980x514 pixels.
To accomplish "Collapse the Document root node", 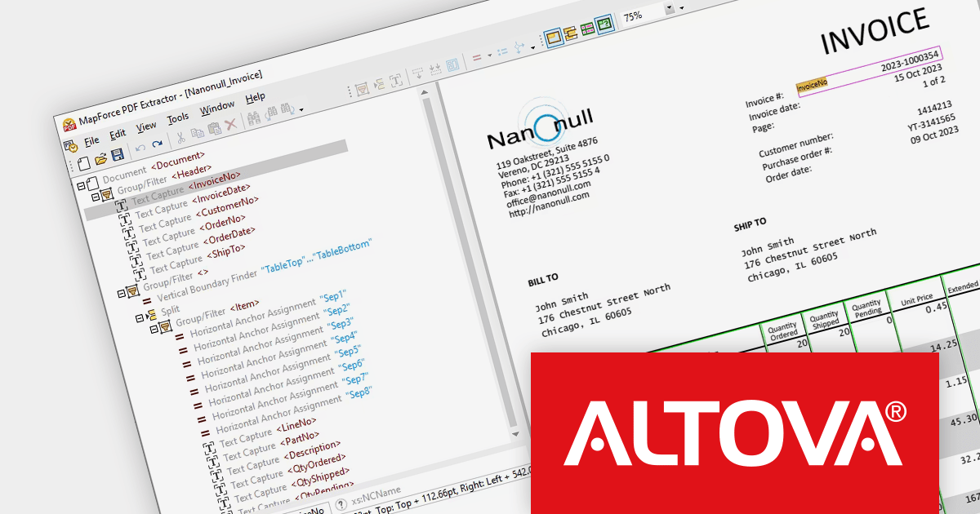I will [x=80, y=185].
